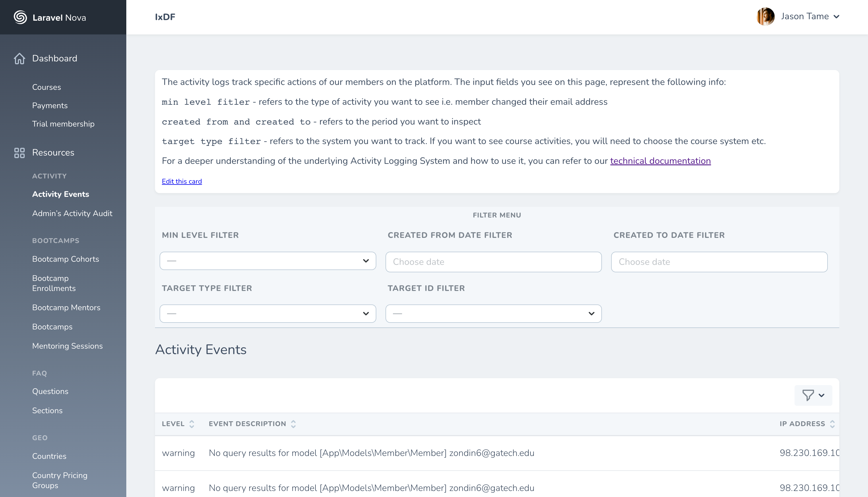Click the Created To Date input field
The height and width of the screenshot is (497, 868).
click(x=719, y=262)
